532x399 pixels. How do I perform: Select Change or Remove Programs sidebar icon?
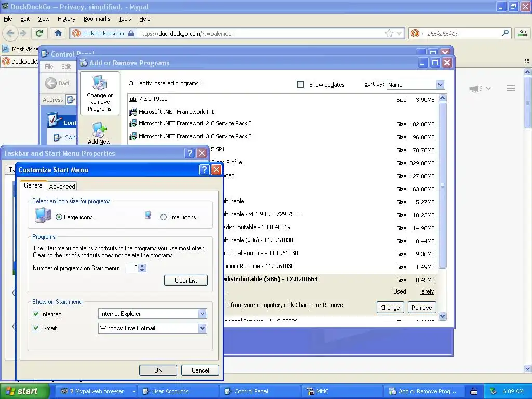(99, 94)
